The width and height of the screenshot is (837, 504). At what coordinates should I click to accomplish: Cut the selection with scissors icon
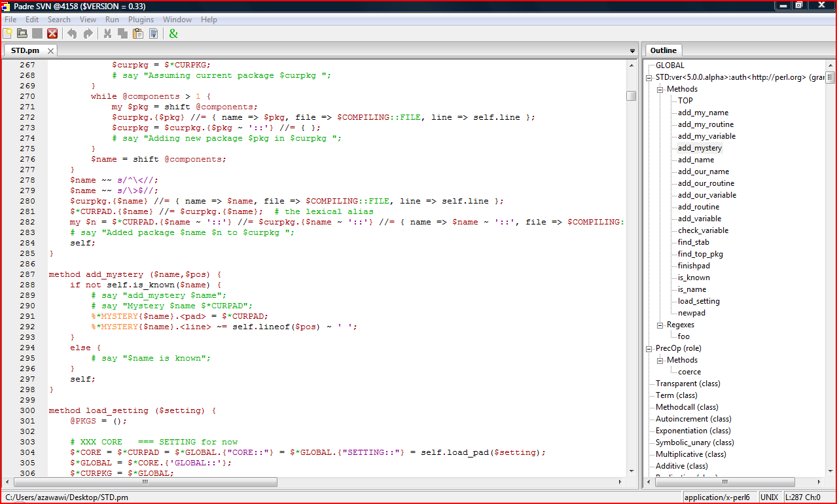[x=108, y=33]
